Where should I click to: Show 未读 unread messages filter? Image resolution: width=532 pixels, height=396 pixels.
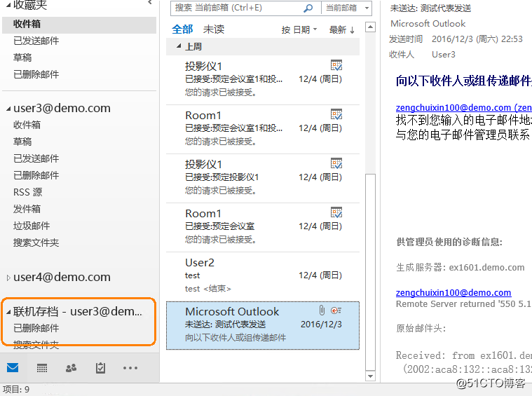click(213, 29)
